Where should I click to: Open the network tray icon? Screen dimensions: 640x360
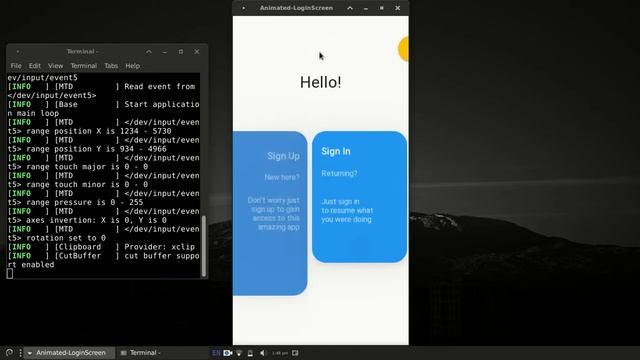pos(239,353)
